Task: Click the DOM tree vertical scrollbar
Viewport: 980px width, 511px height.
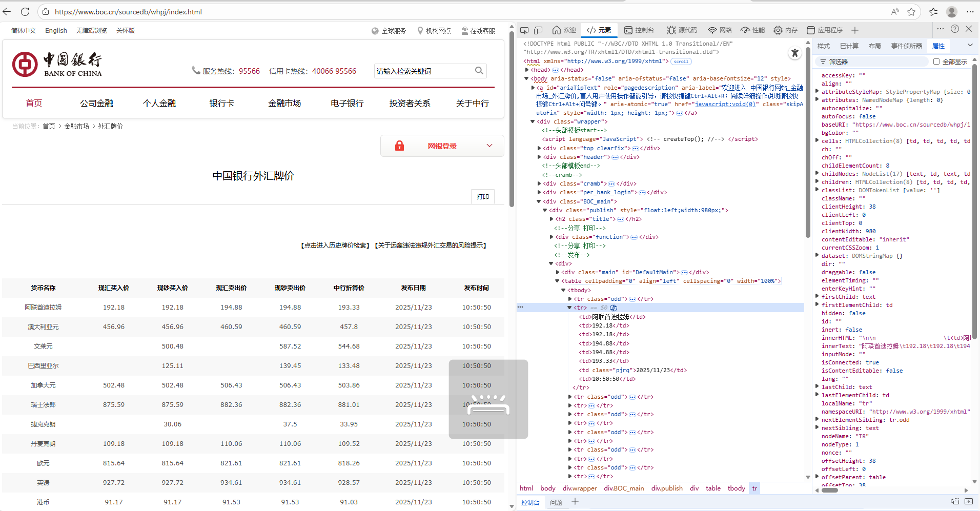Action: click(x=808, y=144)
